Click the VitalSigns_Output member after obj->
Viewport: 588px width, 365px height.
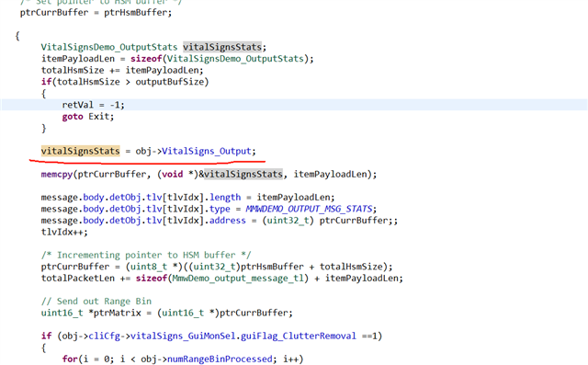[206, 151]
